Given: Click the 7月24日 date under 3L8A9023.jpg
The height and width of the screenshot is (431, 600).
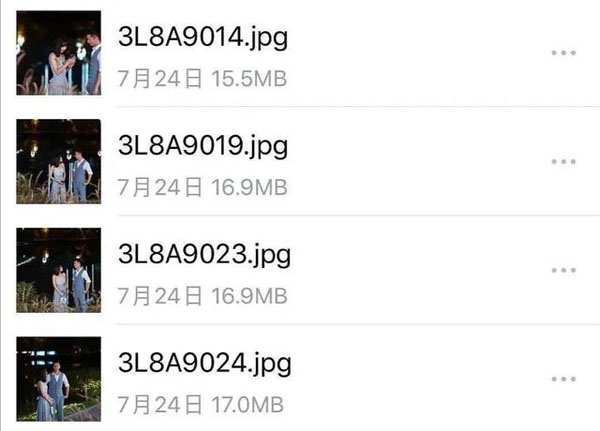Looking at the screenshot, I should 160,296.
